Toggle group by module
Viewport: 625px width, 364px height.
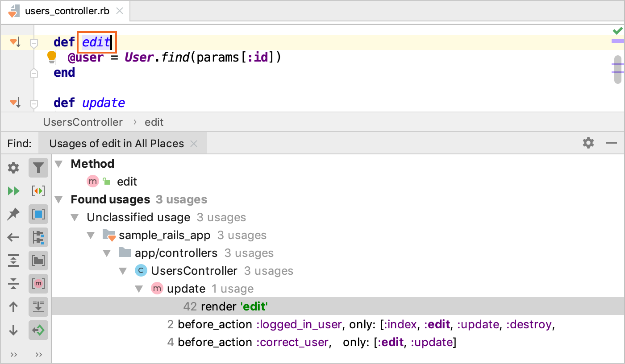click(x=38, y=237)
